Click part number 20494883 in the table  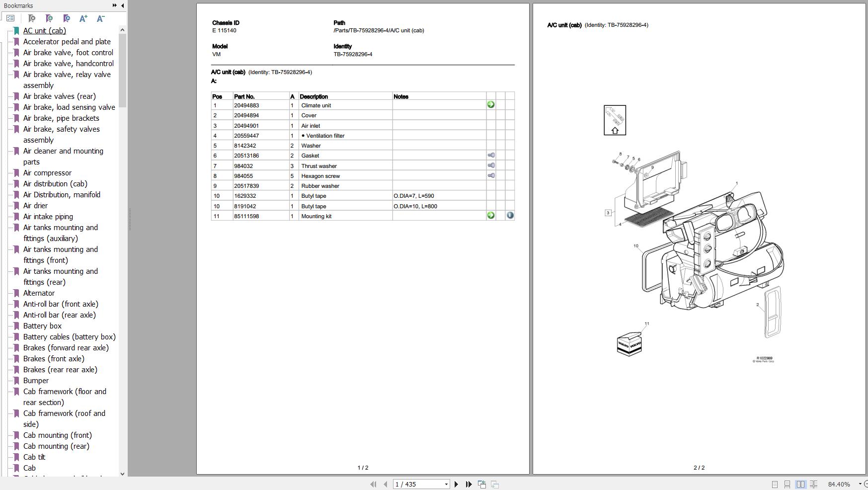pyautogui.click(x=246, y=105)
